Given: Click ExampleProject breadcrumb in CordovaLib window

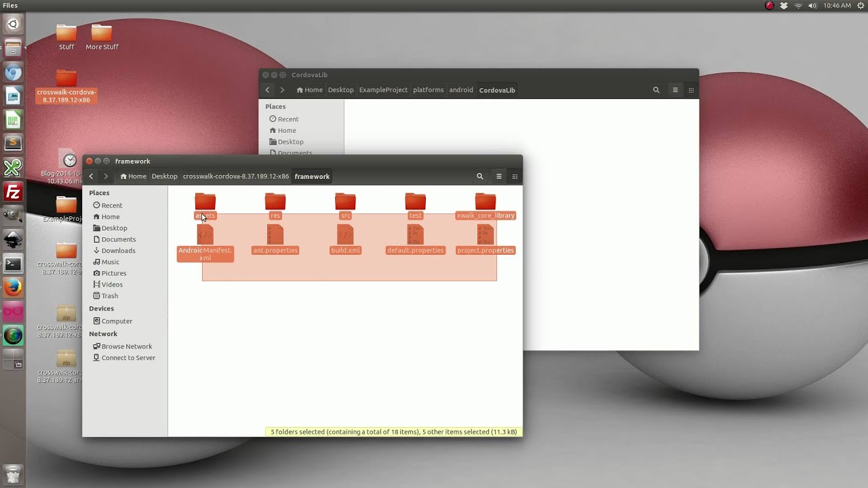Looking at the screenshot, I should [383, 90].
